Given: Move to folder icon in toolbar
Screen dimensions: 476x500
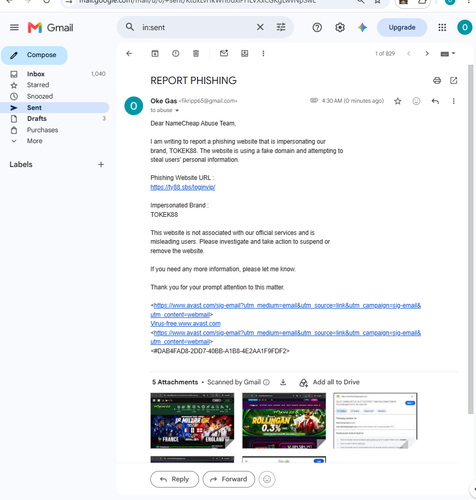Looking at the screenshot, I should point(245,54).
